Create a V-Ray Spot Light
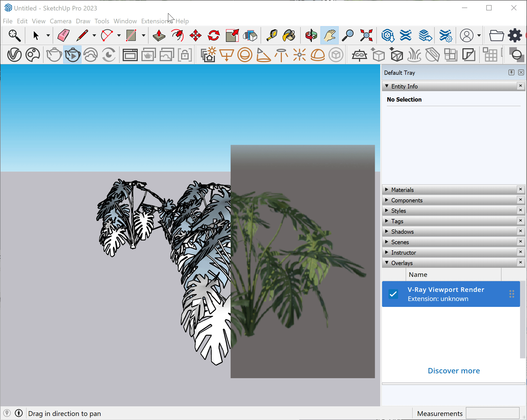 pos(264,55)
